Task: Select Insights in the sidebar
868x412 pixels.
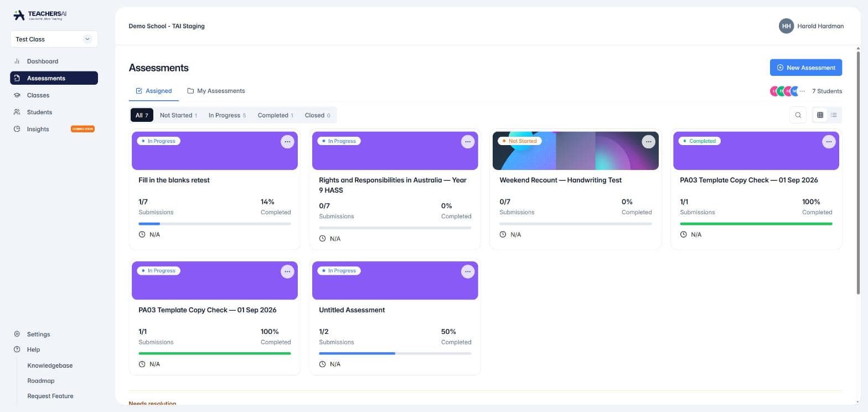Action: [54, 129]
